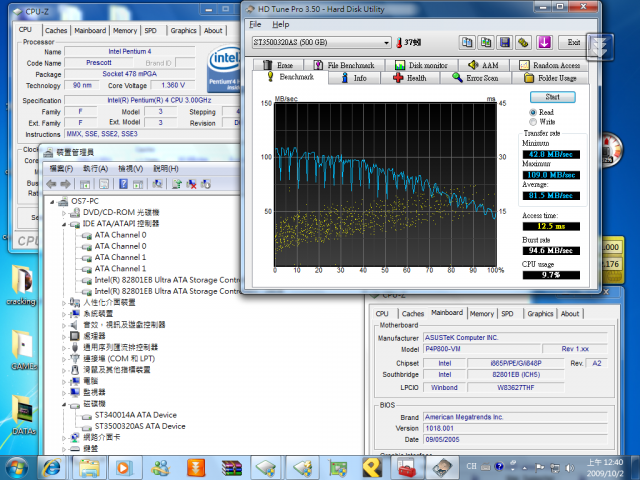Click the save floppy disk icon in HD Tune
The image size is (640, 480).
click(505, 42)
